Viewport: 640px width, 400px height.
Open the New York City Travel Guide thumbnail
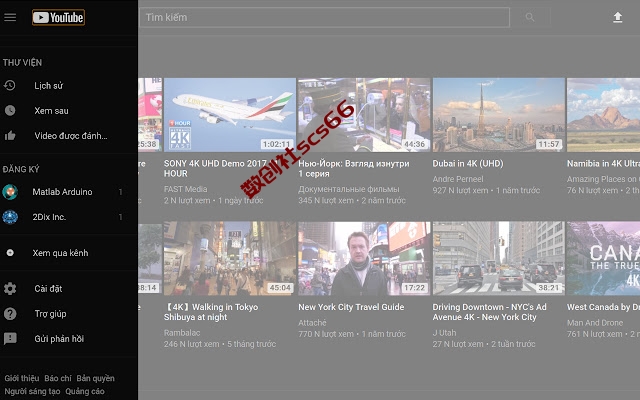coord(364,258)
